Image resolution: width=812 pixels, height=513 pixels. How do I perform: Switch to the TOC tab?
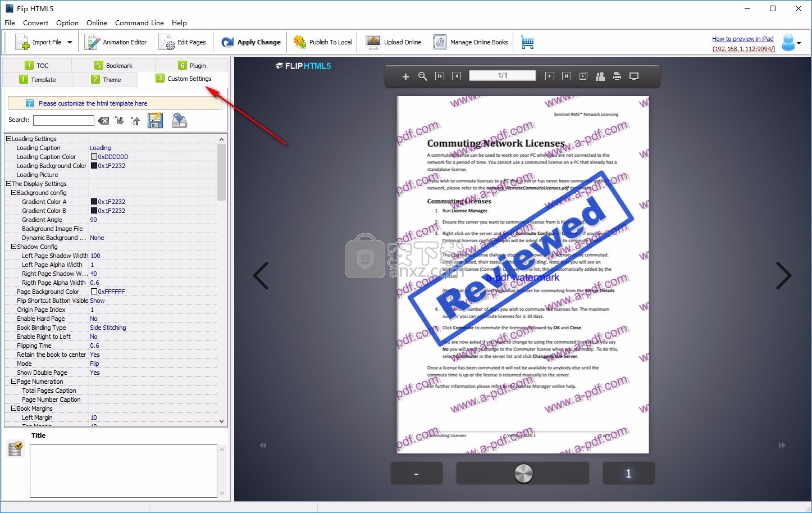(37, 65)
